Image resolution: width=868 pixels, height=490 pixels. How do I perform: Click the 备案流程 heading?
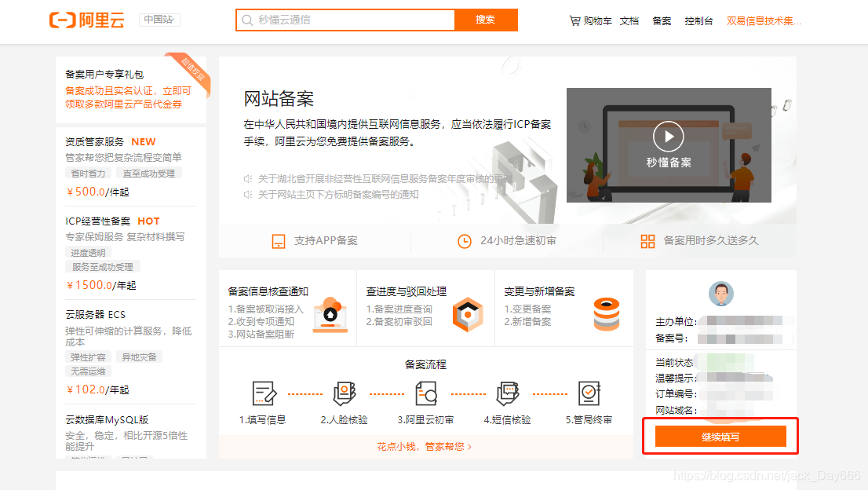pyautogui.click(x=425, y=364)
